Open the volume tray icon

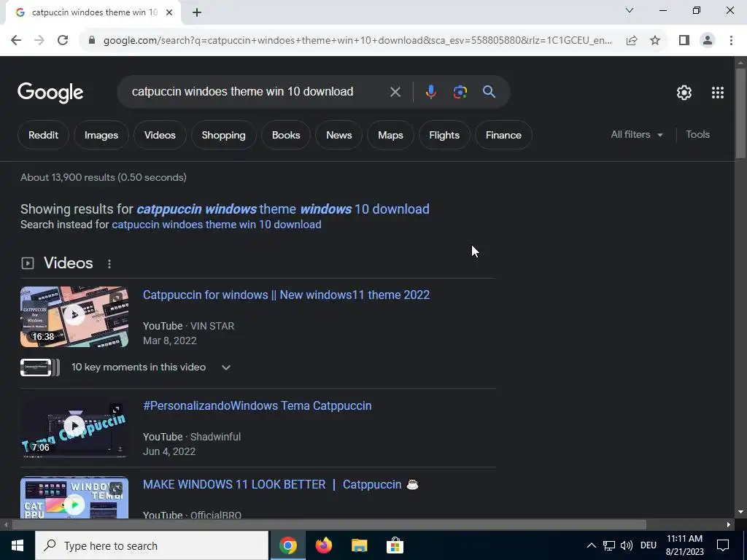[627, 545]
